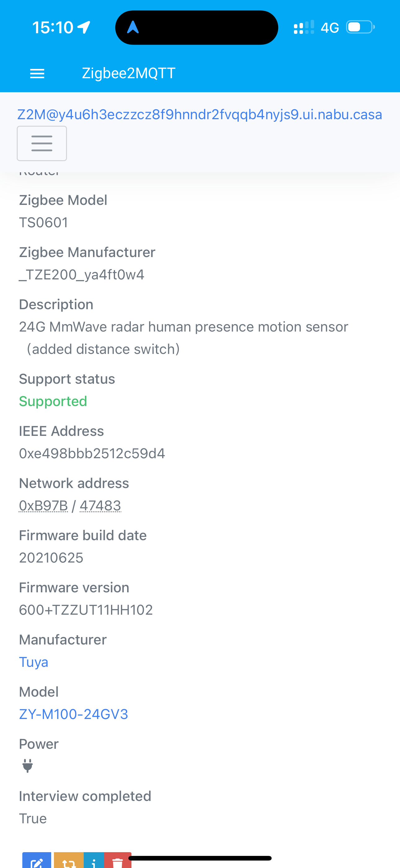This screenshot has width=400, height=868.
Task: Tap the firmware version 600+TZZUT11HH102 text
Action: point(86,609)
